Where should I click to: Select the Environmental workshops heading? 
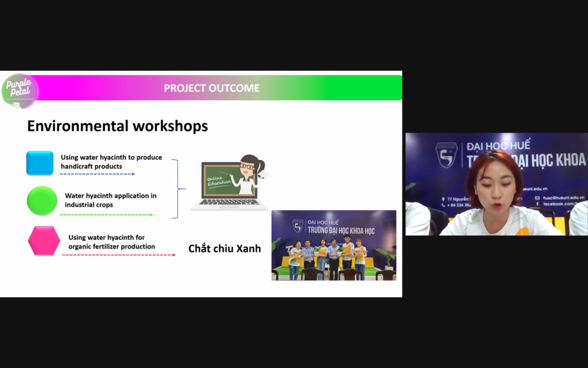coord(117,126)
